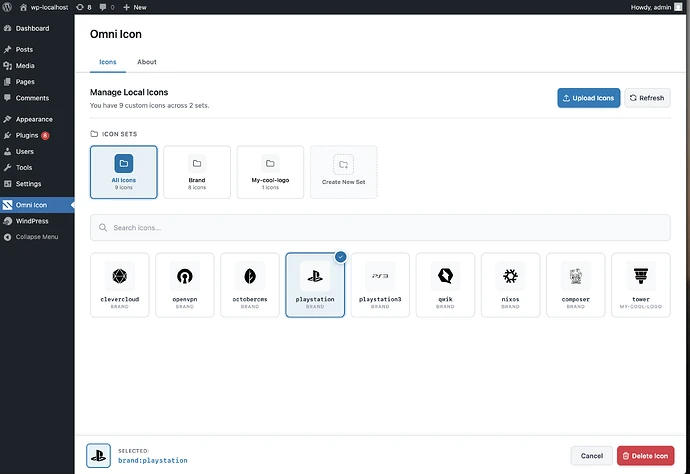Switch to the About tab
Image resolution: width=690 pixels, height=474 pixels.
coord(146,62)
